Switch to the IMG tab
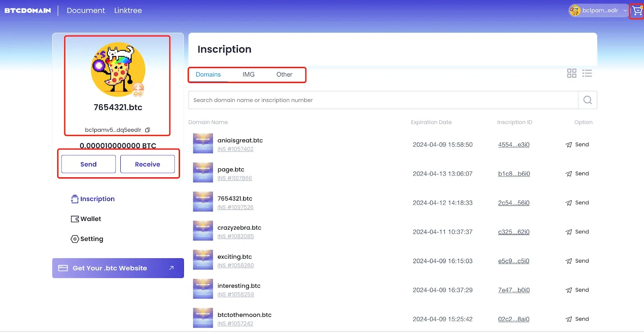Image resolution: width=644 pixels, height=334 pixels. (248, 75)
